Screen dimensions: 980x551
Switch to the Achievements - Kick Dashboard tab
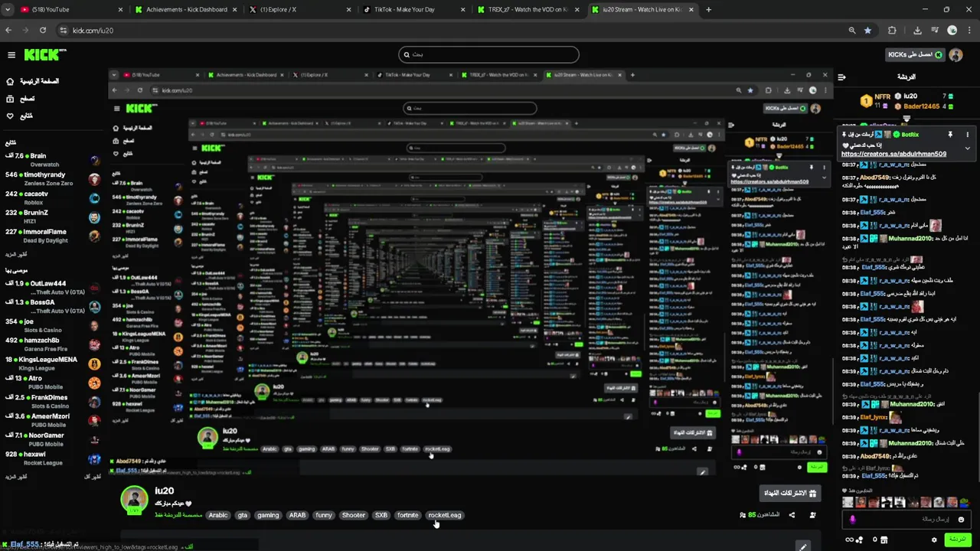185,9
